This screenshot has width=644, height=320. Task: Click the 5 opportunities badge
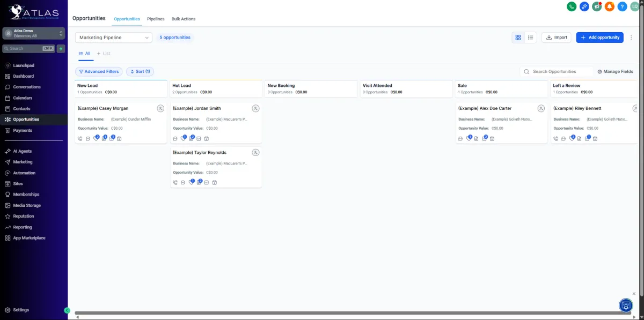click(x=175, y=38)
